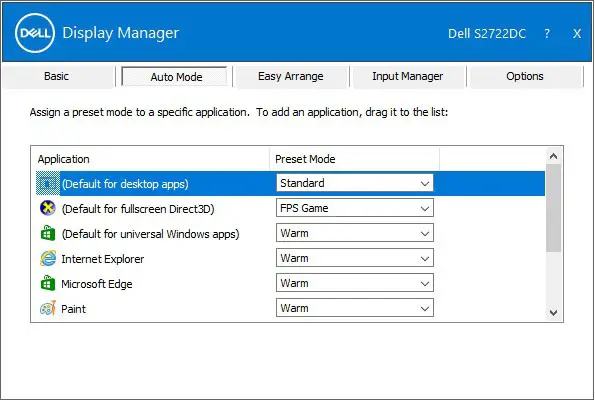This screenshot has width=595, height=401.
Task: Close the Display Manager window
Action: [577, 33]
